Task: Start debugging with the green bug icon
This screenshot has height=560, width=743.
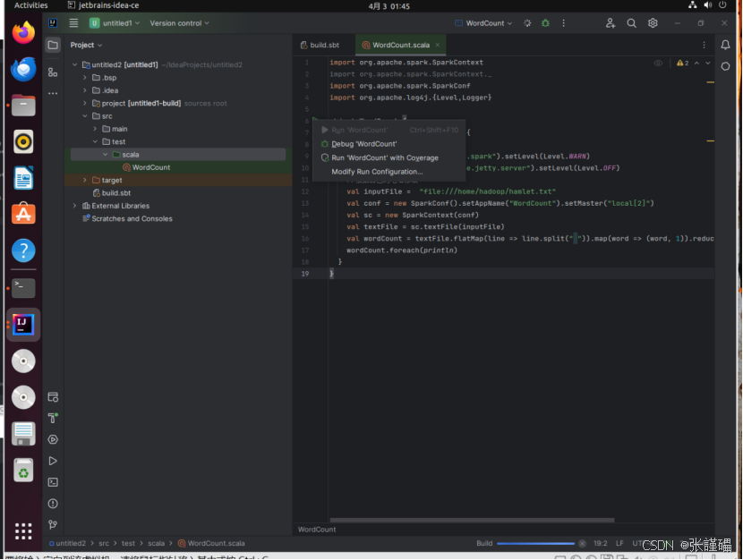Action: [x=544, y=24]
